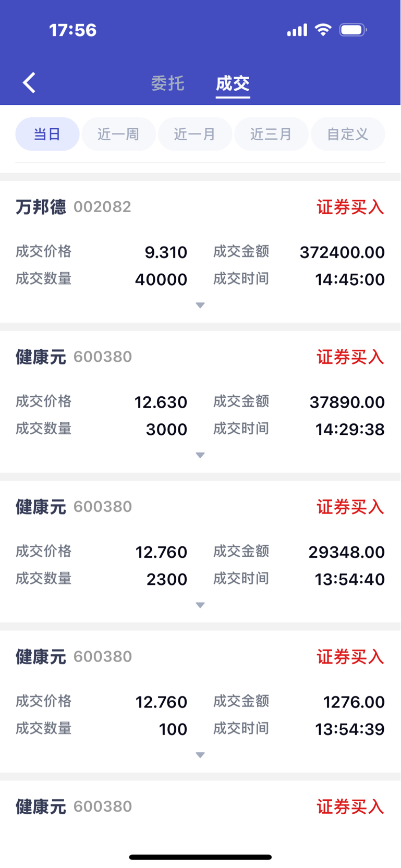Select the 成交 tab
401x868 pixels.
click(x=233, y=83)
